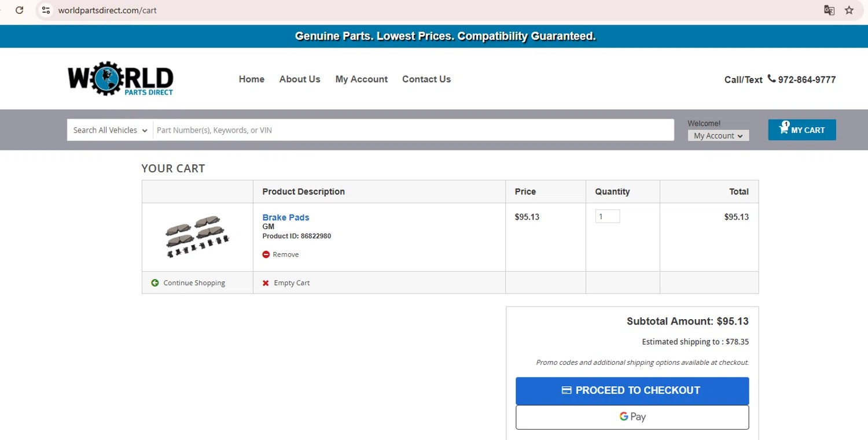
Task: Click the quantity input box
Action: click(608, 216)
